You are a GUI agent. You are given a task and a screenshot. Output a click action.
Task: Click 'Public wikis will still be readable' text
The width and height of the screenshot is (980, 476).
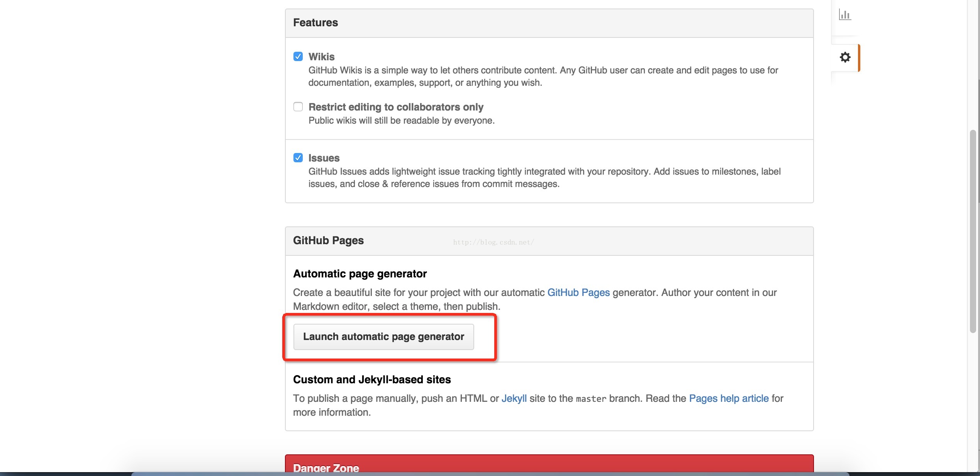[x=402, y=121]
